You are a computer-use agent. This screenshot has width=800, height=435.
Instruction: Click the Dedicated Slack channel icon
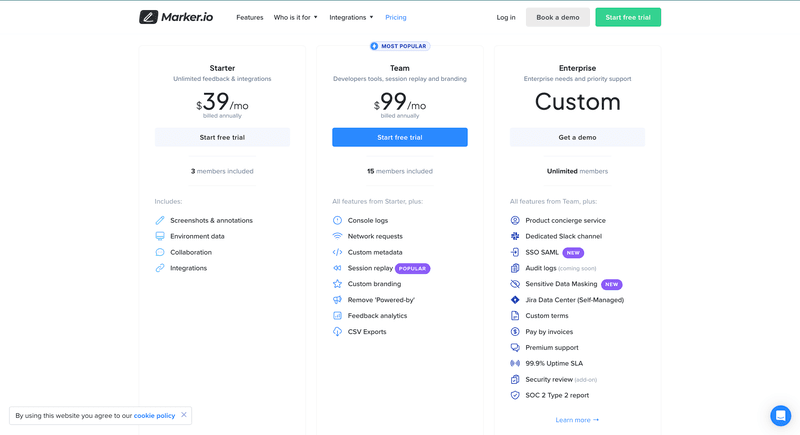pyautogui.click(x=515, y=236)
